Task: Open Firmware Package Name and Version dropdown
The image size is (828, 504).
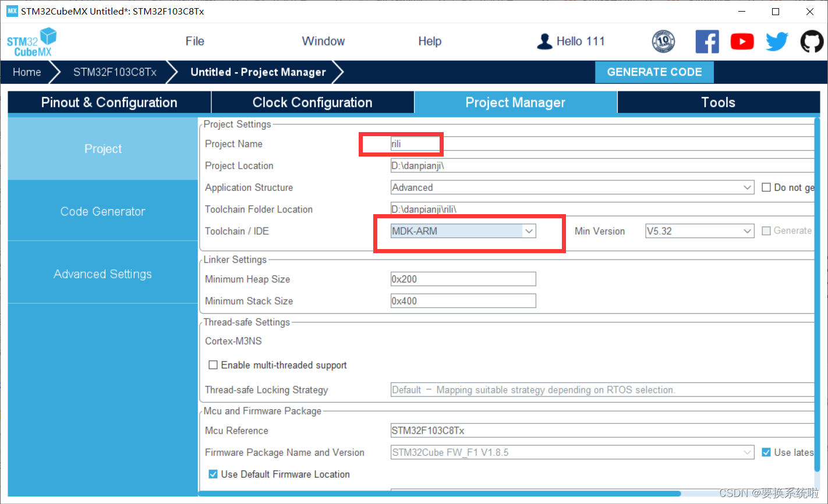Action: [572, 452]
